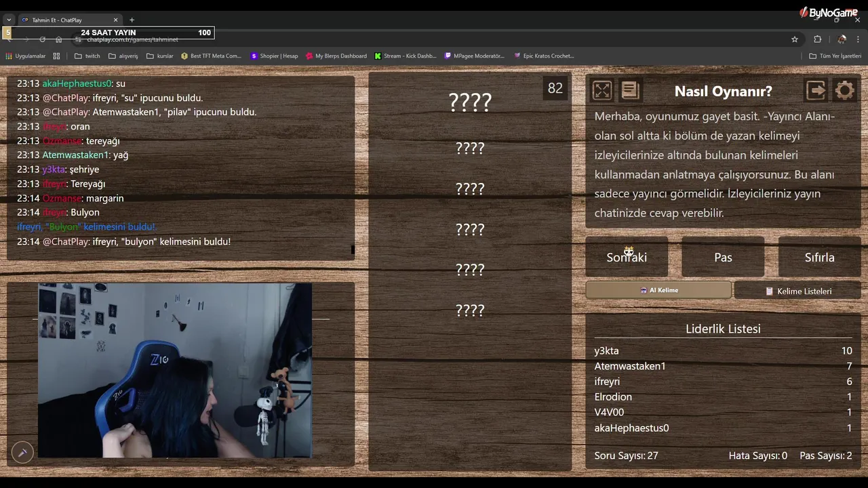Open the twitch bookmark folder
This screenshot has width=868, height=488.
(x=87, y=56)
